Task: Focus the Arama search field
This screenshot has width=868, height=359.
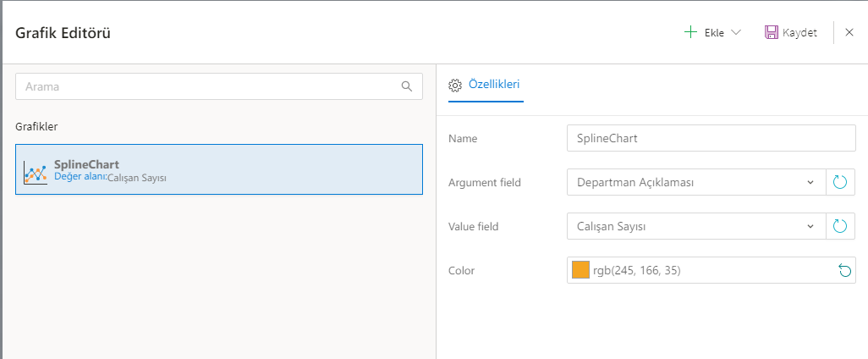Action: [207, 86]
